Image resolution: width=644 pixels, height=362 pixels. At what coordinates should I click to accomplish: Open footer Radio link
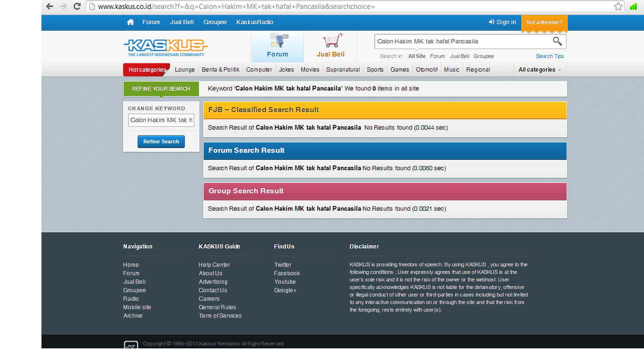[131, 299]
